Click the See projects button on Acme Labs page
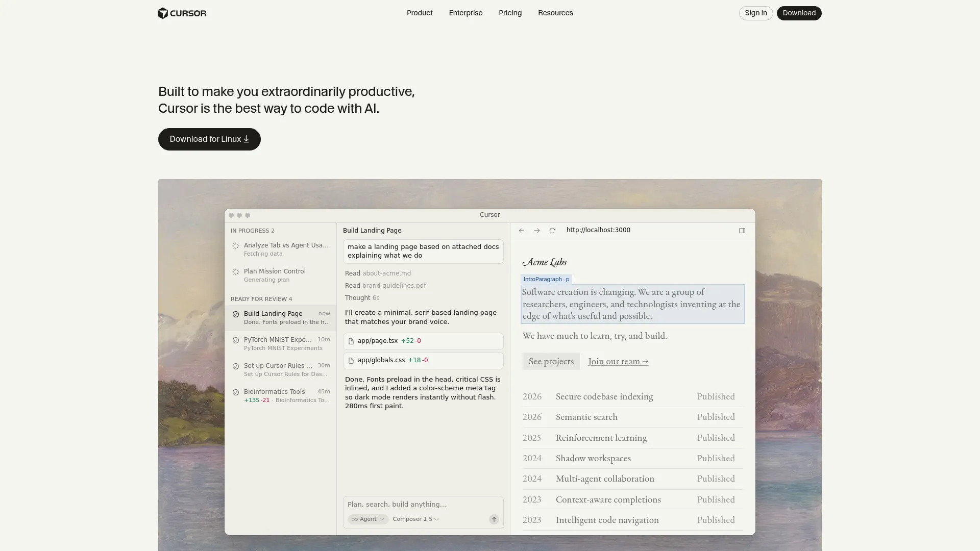Screen dimensions: 980x551 pos(551,361)
